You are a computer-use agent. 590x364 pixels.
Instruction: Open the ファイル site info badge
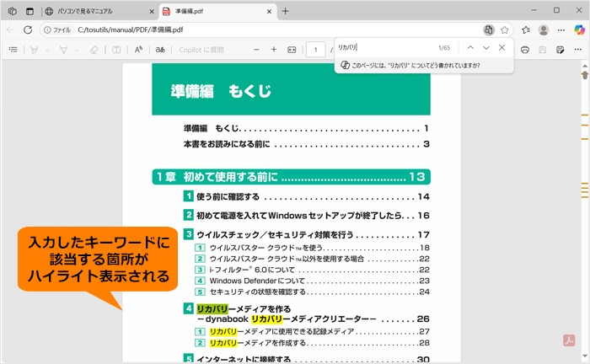tap(57, 29)
